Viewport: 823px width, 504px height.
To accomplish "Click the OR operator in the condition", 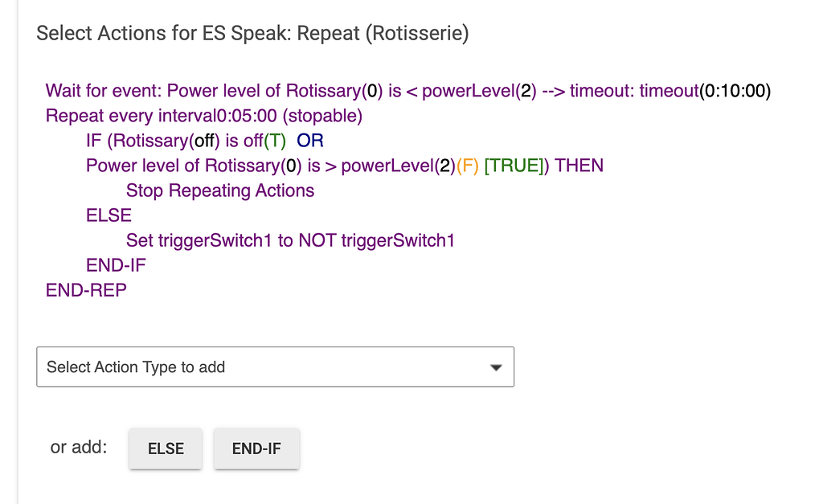I will [x=310, y=141].
